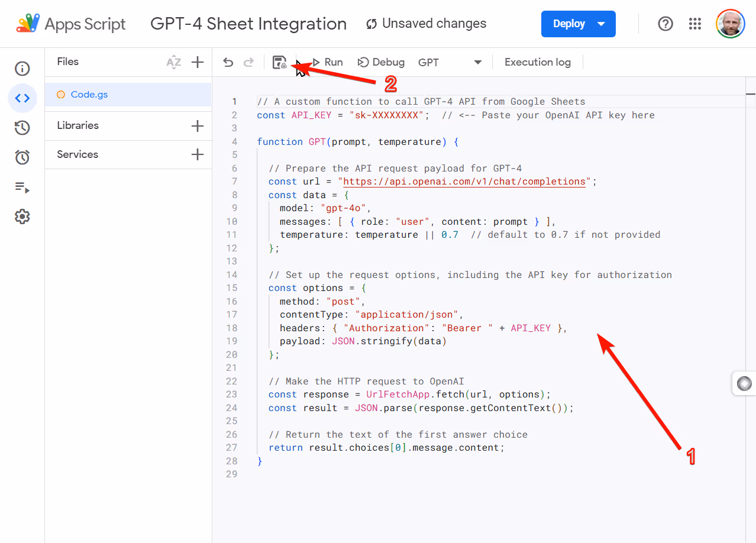Click the UrlFetchApp.fetch call
This screenshot has width=756, height=543.
[x=458, y=395]
